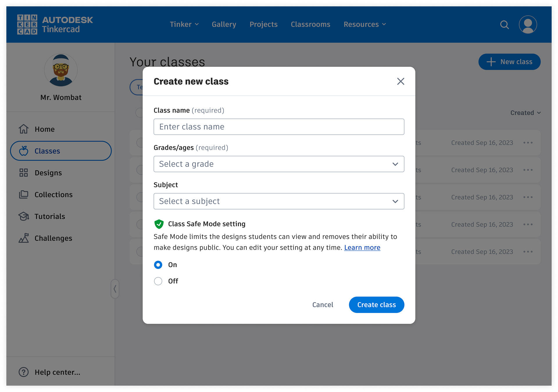Screen dimensions: 558x392
Task: Close the Create new class dialog
Action: (400, 81)
